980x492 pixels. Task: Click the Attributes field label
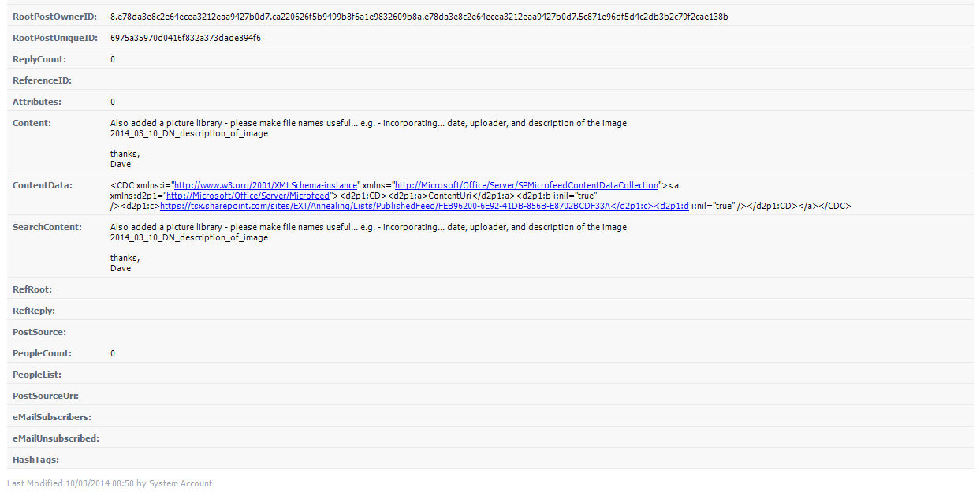tap(37, 102)
